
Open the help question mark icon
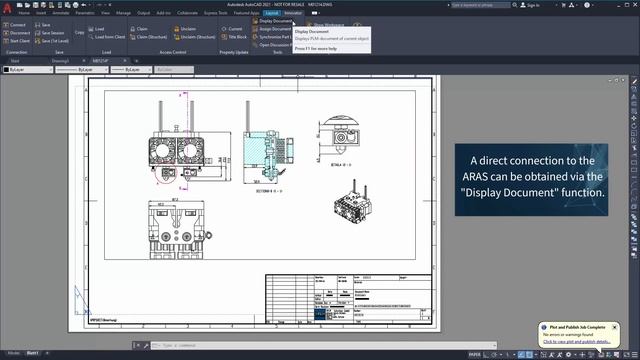click(x=587, y=5)
